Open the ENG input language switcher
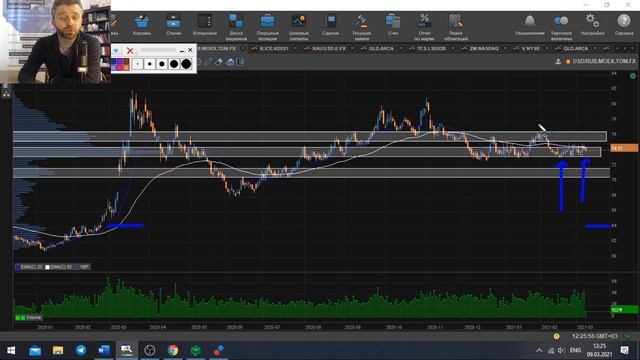Image resolution: width=640 pixels, height=360 pixels. coord(575,350)
